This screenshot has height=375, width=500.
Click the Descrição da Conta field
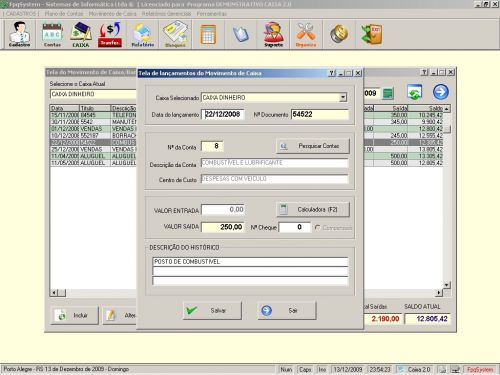click(x=274, y=163)
